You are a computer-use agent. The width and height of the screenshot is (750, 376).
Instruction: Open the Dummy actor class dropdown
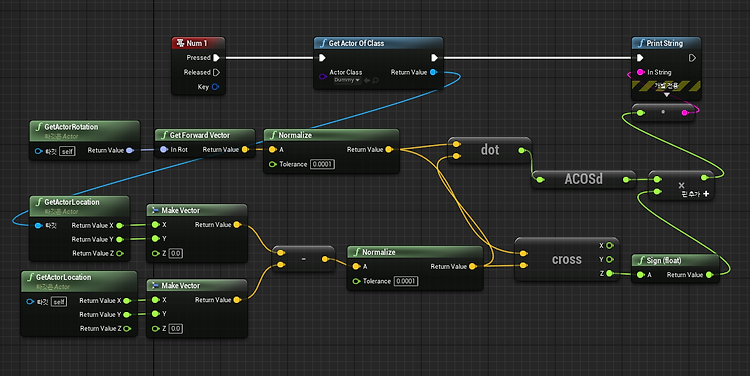[x=347, y=80]
